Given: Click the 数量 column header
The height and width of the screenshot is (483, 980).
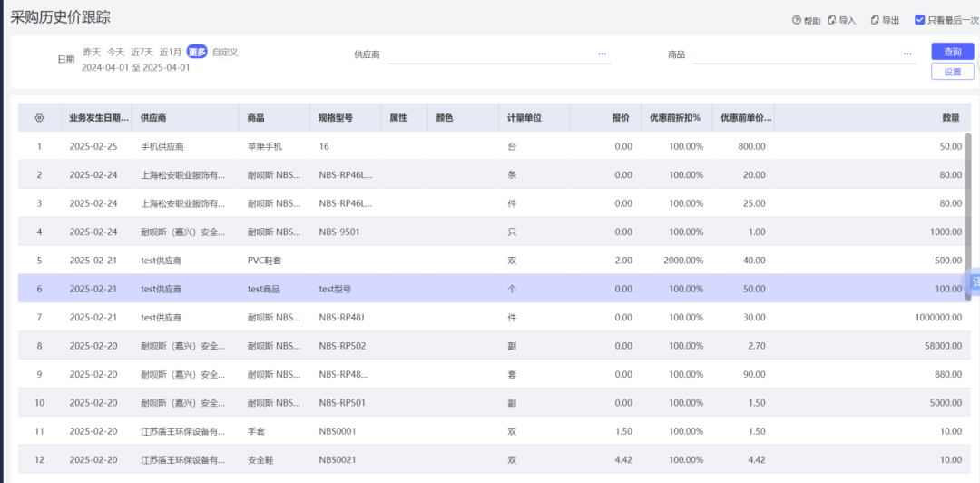Looking at the screenshot, I should pos(950,118).
